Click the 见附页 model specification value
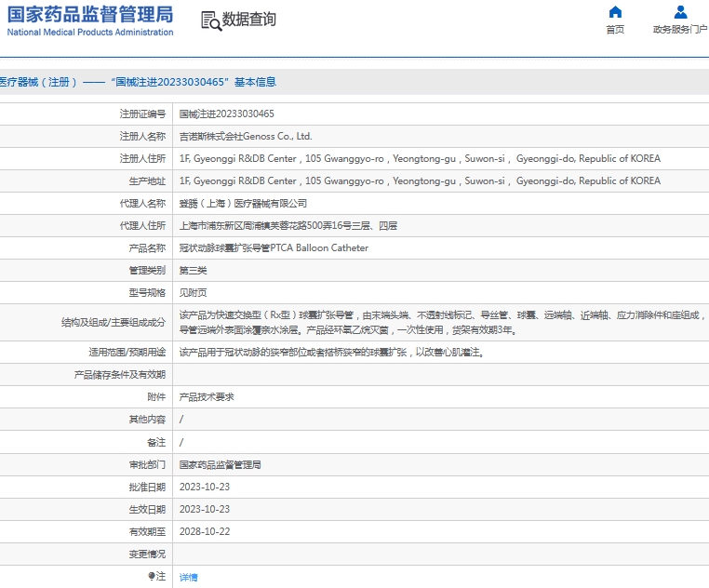 coord(193,293)
